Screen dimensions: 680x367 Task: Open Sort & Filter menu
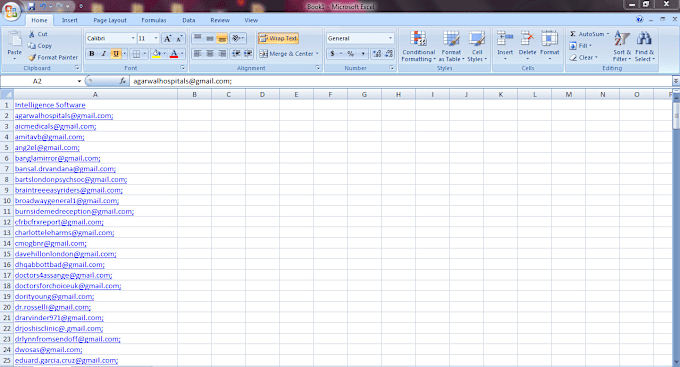pyautogui.click(x=622, y=46)
